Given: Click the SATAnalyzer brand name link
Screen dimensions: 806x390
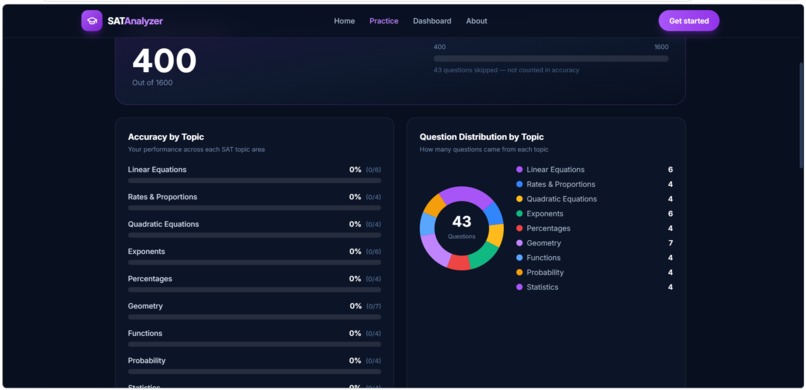Looking at the screenshot, I should coord(135,21).
